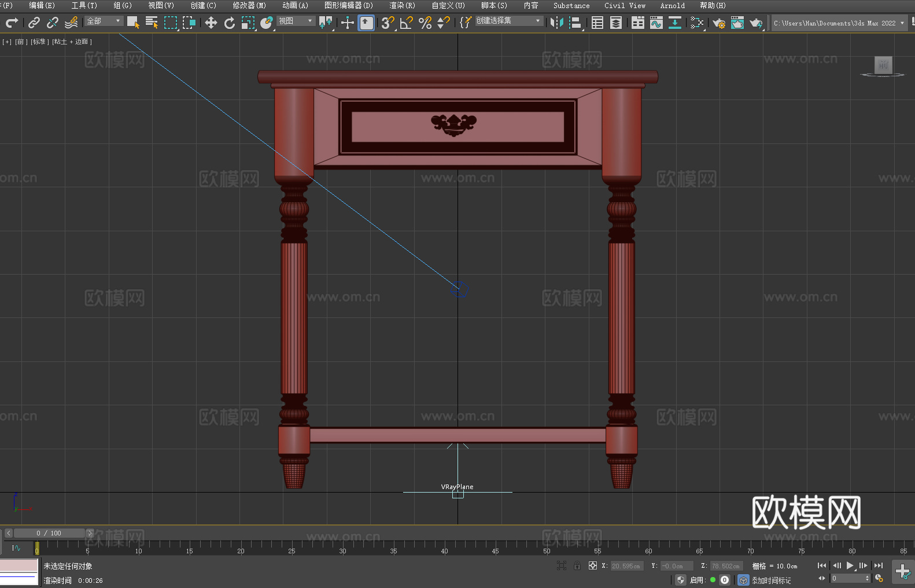Choose the Rectangular Selection Region tool

171,23
